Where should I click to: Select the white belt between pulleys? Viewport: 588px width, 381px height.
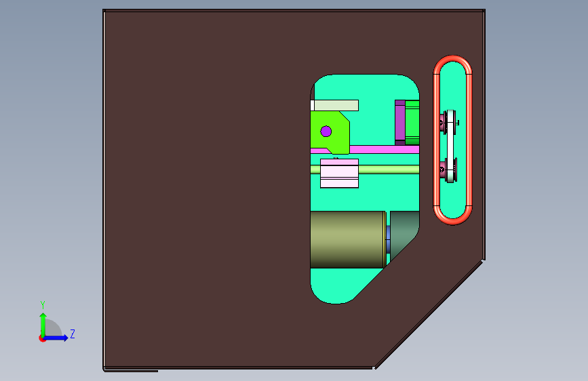pyautogui.click(x=450, y=146)
